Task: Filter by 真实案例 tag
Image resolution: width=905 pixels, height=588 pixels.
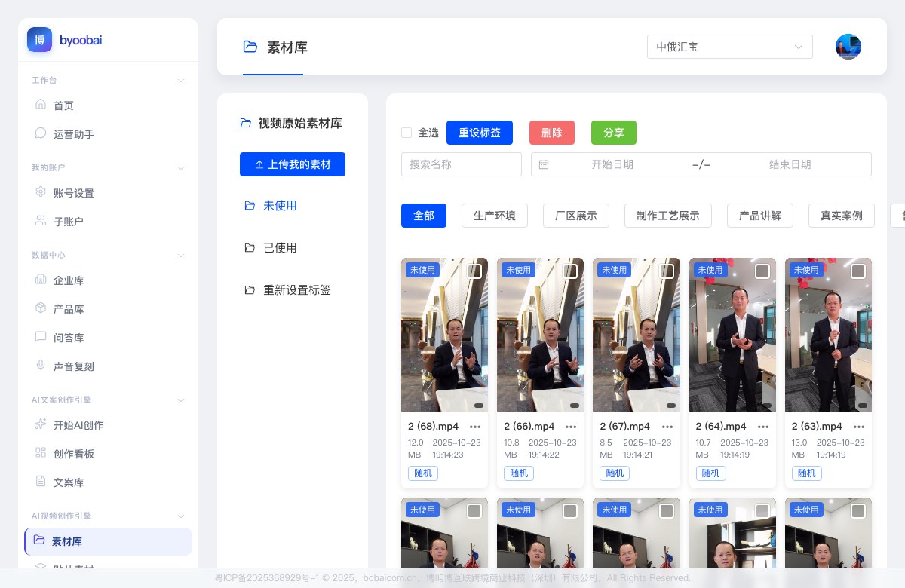Action: click(x=842, y=216)
